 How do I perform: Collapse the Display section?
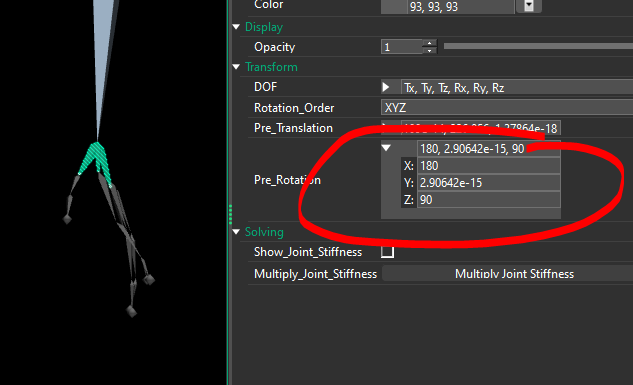[236, 27]
